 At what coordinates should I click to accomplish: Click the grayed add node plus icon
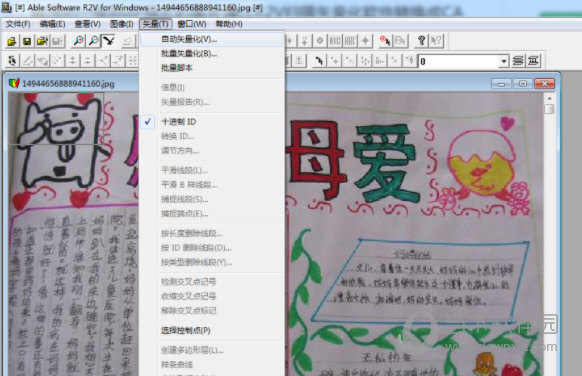(x=335, y=61)
